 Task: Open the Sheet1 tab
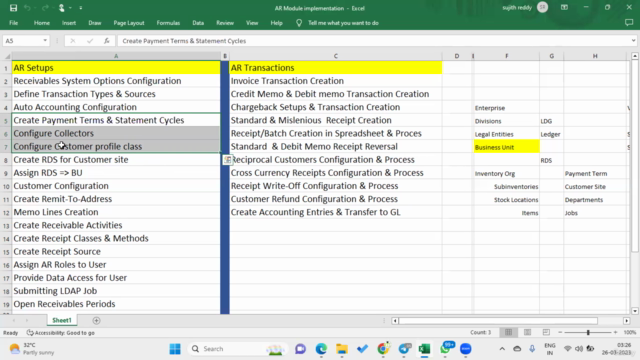click(62, 320)
